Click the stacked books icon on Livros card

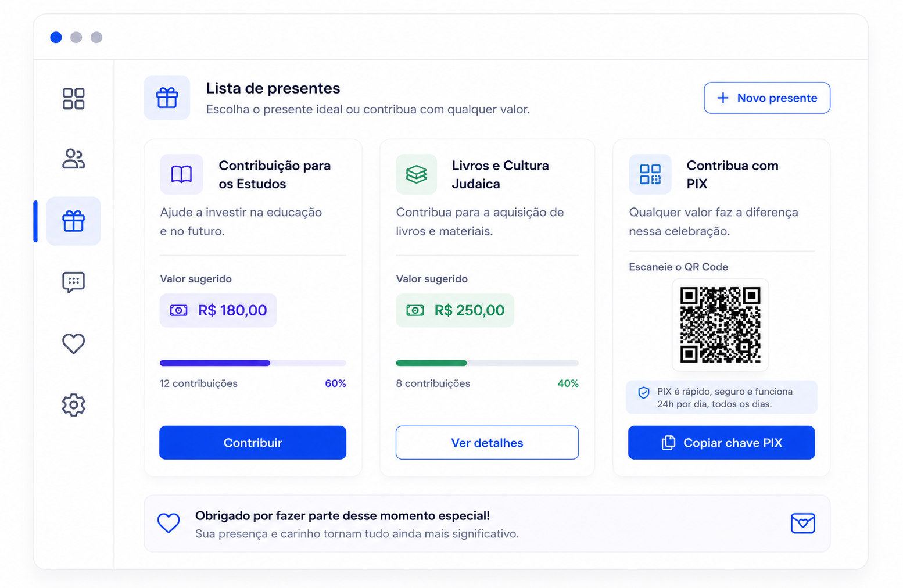416,174
